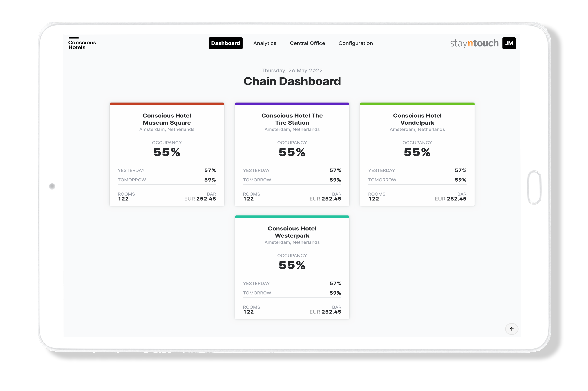Image resolution: width=588 pixels, height=391 pixels.
Task: Click Vondelpark Amsterdam, Netherlands location
Action: pyautogui.click(x=417, y=129)
